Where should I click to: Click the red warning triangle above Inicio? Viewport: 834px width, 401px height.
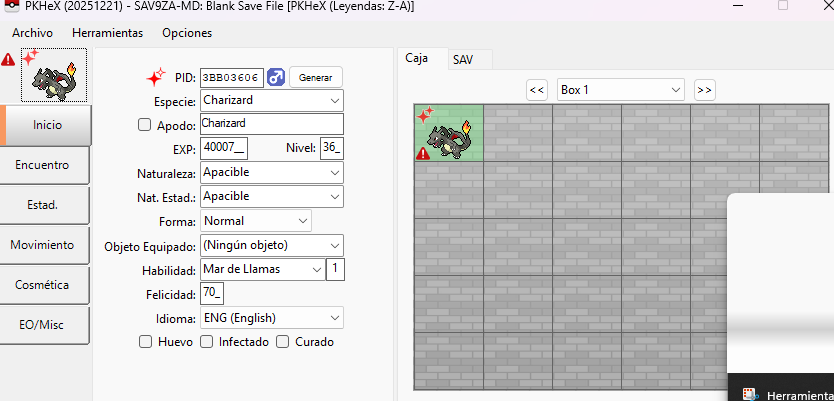click(8, 60)
